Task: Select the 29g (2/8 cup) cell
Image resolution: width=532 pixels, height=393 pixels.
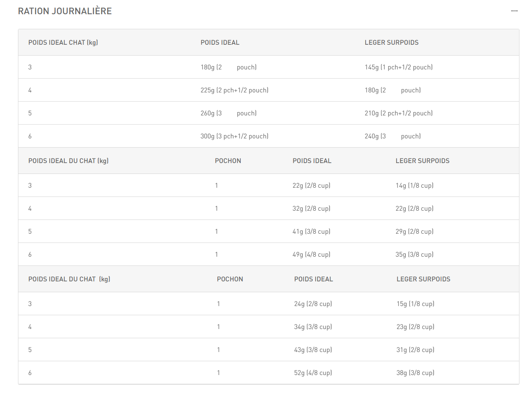Action: click(x=414, y=232)
